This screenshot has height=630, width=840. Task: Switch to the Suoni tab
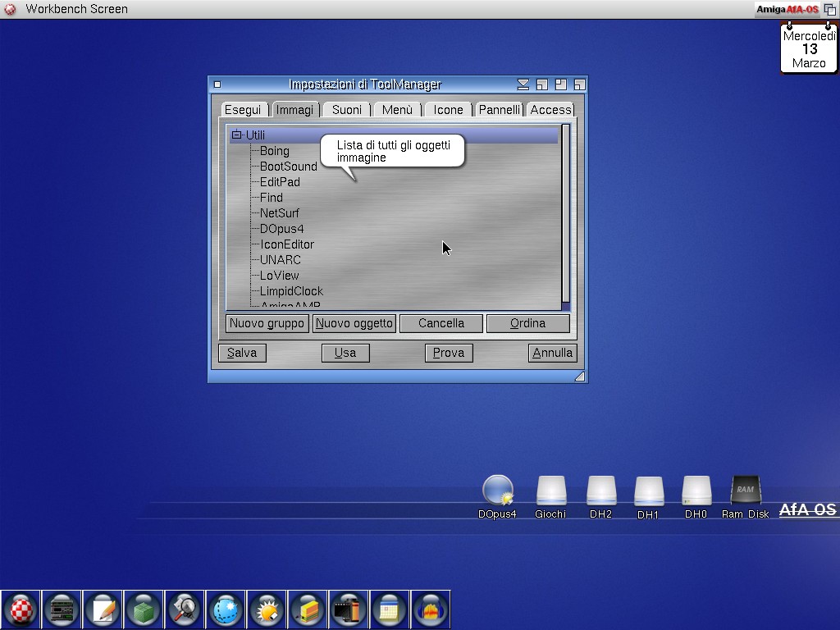click(346, 110)
